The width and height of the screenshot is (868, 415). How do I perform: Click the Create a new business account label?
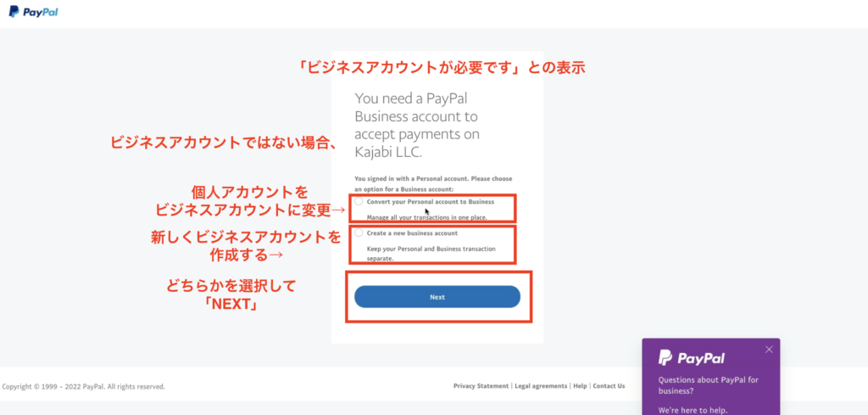pyautogui.click(x=412, y=233)
